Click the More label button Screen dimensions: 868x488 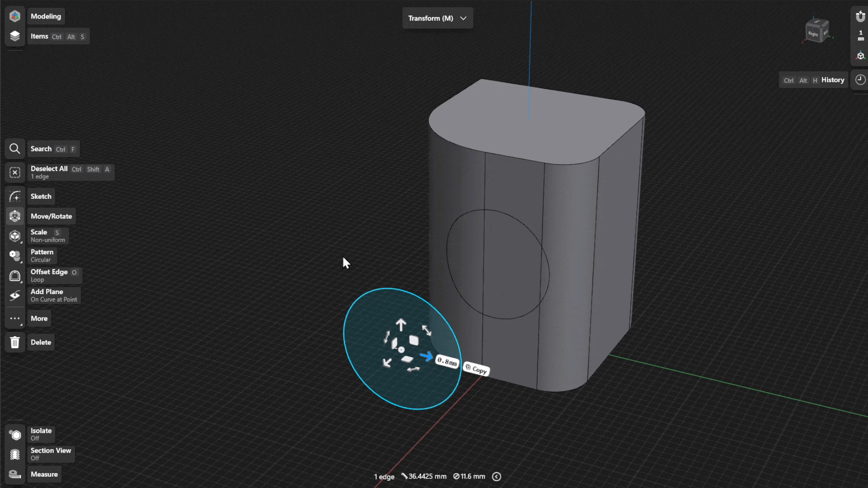pyautogui.click(x=39, y=319)
